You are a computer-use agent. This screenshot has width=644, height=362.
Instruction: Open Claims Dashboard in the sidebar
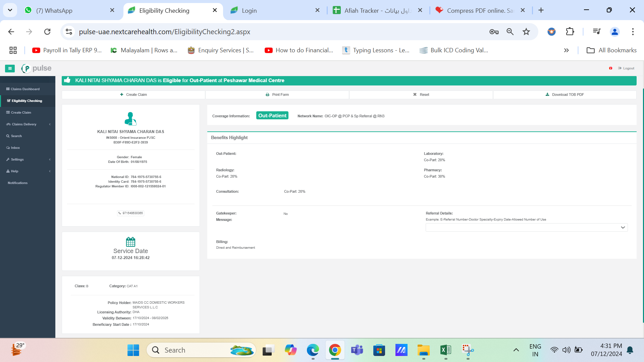click(x=25, y=89)
